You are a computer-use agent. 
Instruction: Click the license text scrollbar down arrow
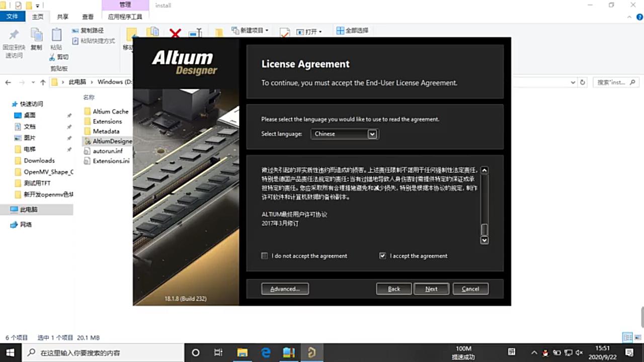coord(485,240)
